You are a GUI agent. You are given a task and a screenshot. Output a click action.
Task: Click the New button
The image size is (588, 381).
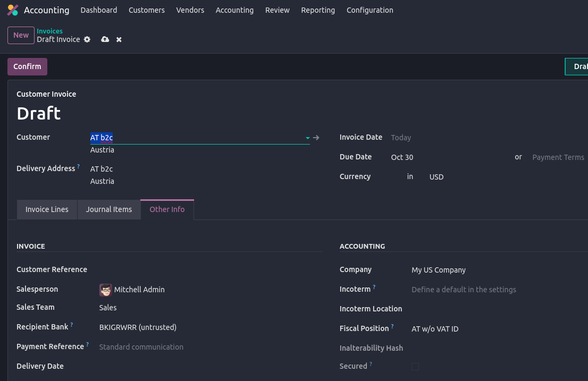(x=21, y=35)
